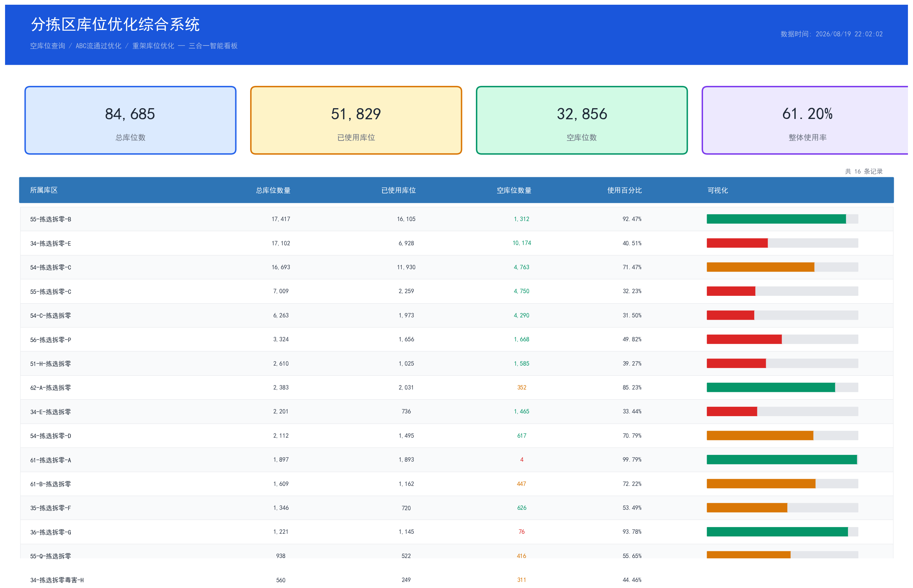Click the used value 1,495
This screenshot has width=913, height=588.
click(x=406, y=435)
